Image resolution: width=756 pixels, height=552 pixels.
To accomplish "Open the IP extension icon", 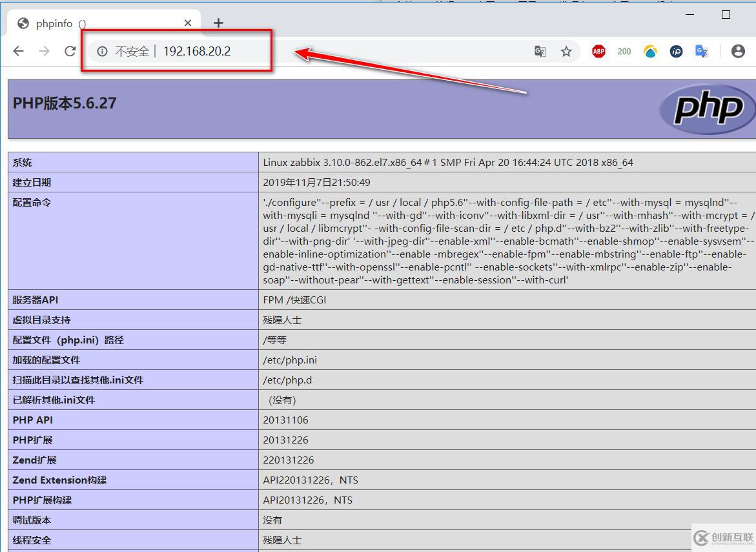I will (x=676, y=51).
